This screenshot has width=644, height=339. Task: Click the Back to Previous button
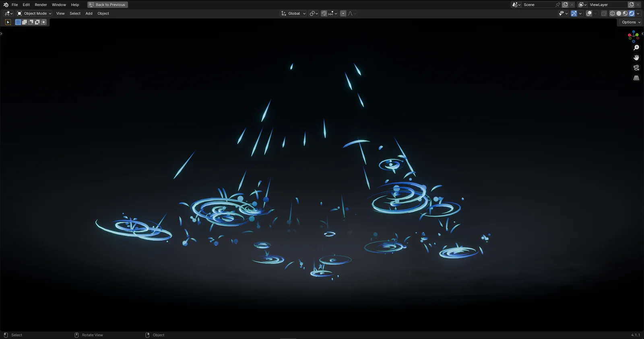tap(107, 5)
